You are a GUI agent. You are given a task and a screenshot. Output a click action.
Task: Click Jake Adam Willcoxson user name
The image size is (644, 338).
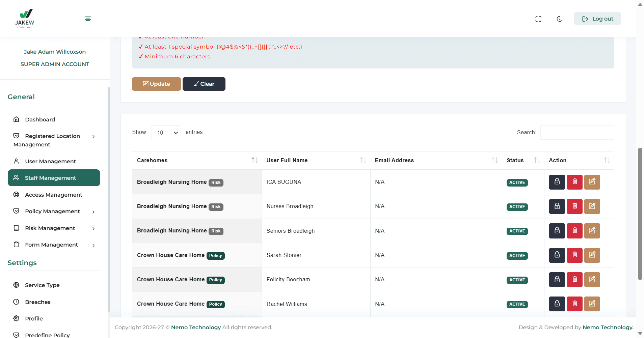point(55,52)
